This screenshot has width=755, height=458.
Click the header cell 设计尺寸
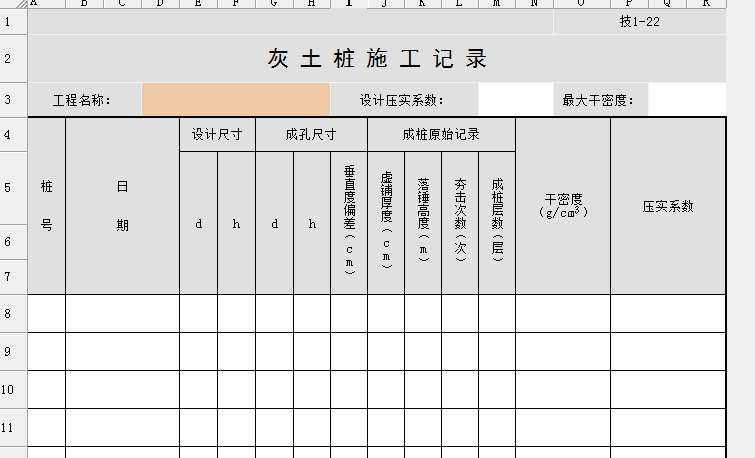point(218,134)
